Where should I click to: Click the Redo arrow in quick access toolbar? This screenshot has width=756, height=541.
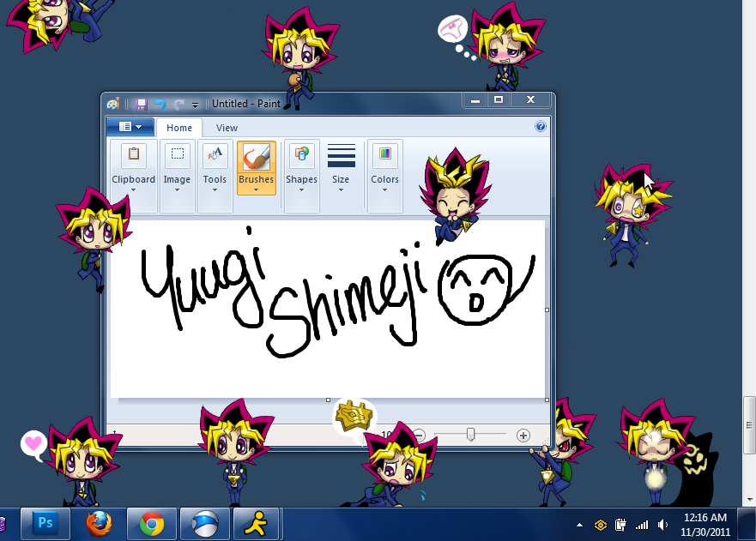point(178,104)
